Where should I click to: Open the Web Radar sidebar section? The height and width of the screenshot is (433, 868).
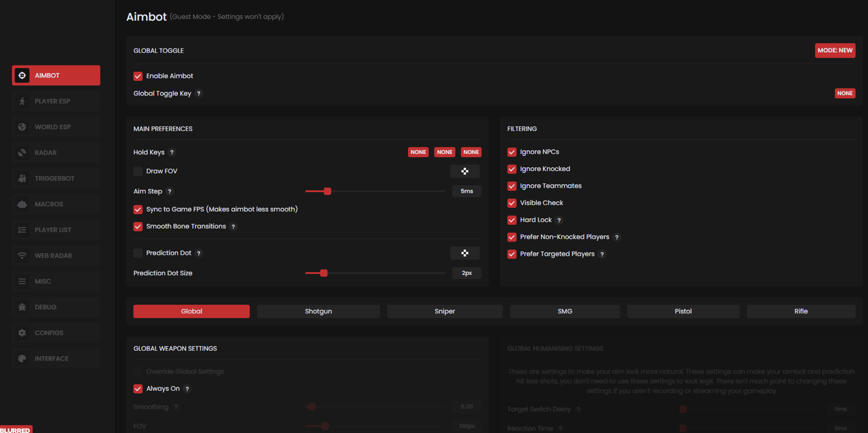pyautogui.click(x=56, y=256)
